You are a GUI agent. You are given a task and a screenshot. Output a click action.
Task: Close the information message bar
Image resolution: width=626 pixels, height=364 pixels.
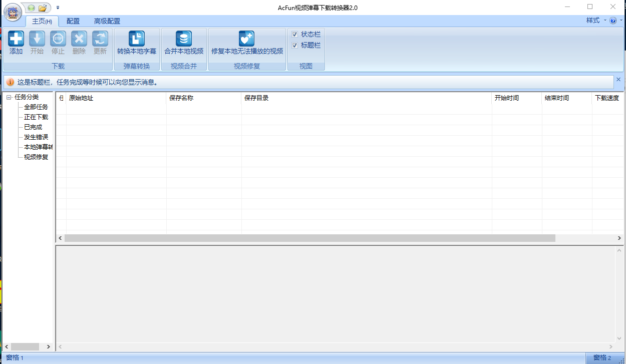click(618, 80)
